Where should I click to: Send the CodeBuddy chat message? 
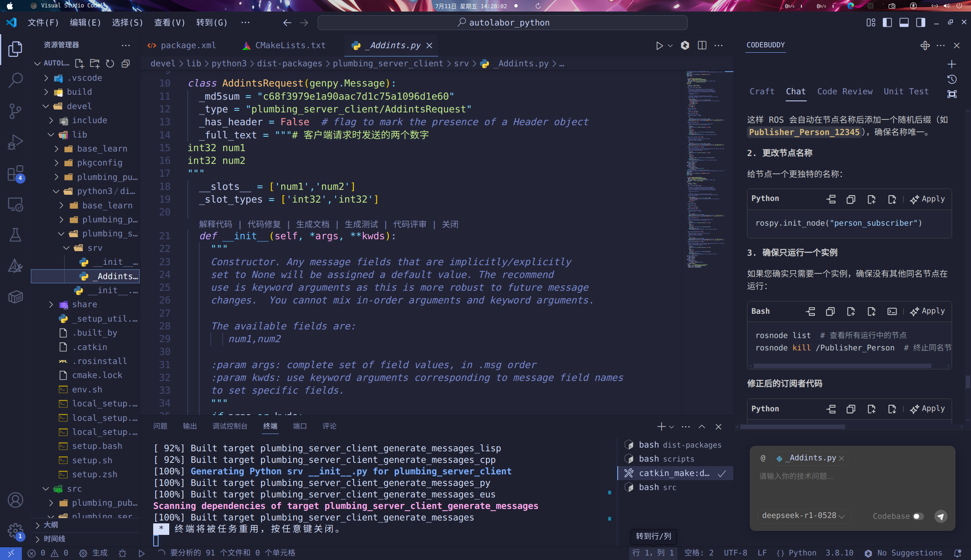tap(941, 516)
